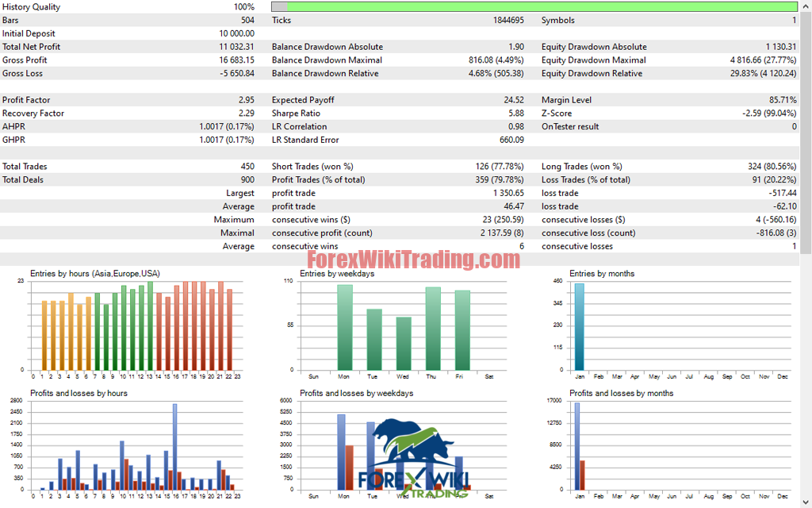This screenshot has height=508, width=812.
Task: Select Profit Trades value 359 (79.78%)
Action: pyautogui.click(x=500, y=180)
